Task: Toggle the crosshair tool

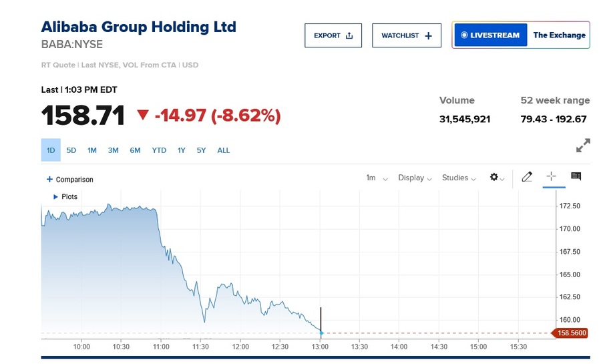Action: 552,177
